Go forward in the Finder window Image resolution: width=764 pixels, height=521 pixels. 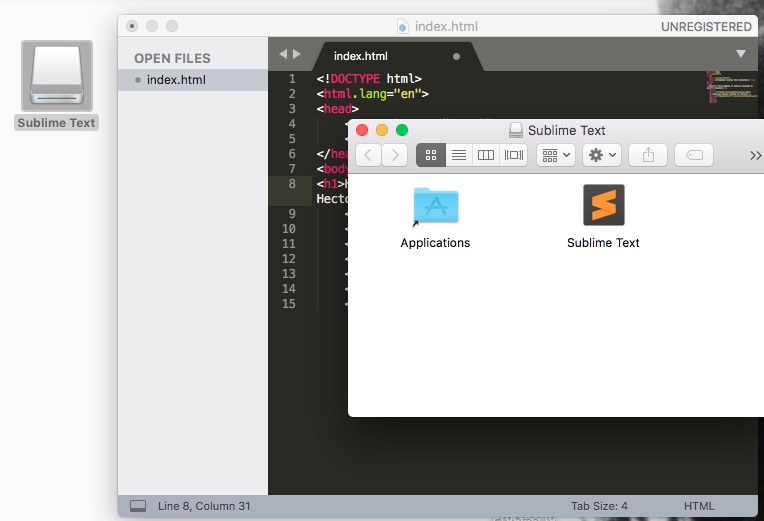(x=395, y=155)
